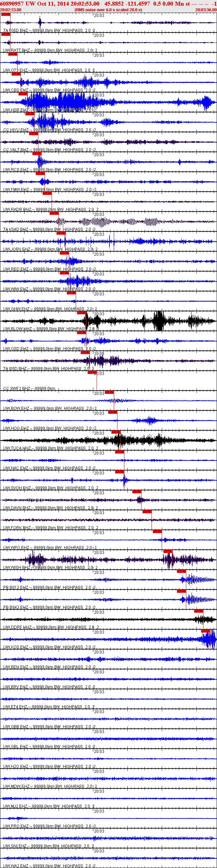
Task: Click the latitude value 45.8852 in the header
Action: tap(114, 3)
